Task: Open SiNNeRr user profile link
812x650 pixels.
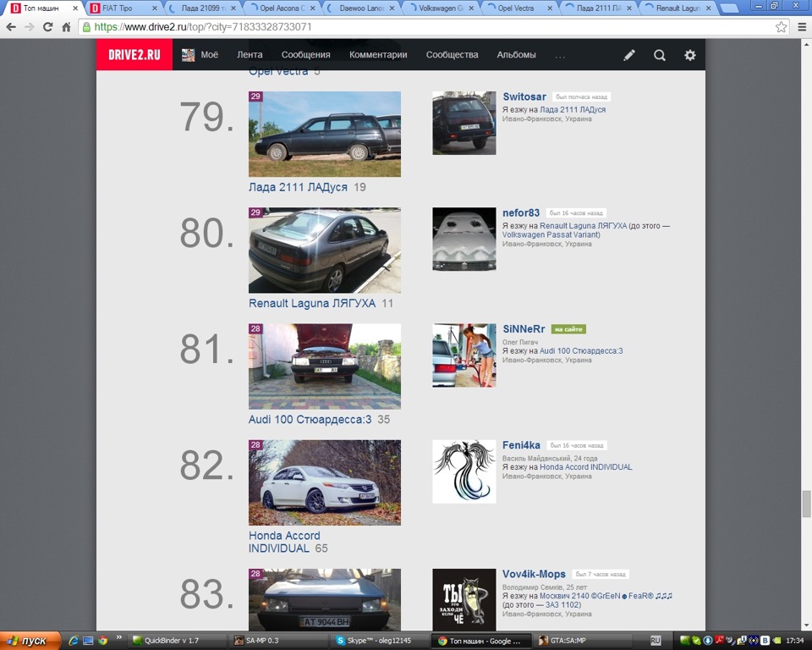Action: [x=524, y=328]
